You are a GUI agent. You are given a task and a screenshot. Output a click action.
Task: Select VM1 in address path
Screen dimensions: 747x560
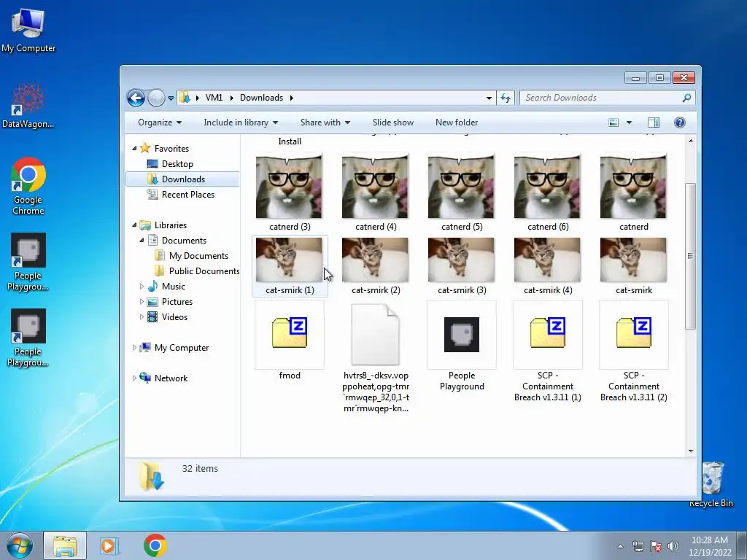[x=214, y=98]
